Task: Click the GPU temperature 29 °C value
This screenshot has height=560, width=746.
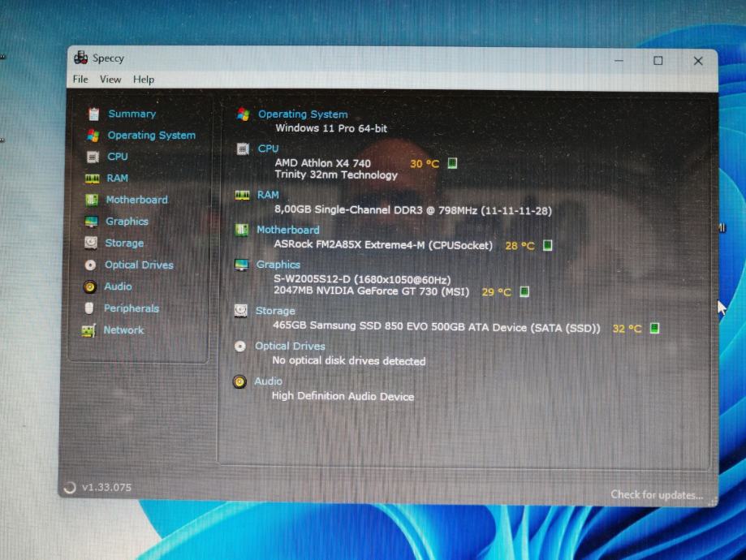Action: coord(496,292)
